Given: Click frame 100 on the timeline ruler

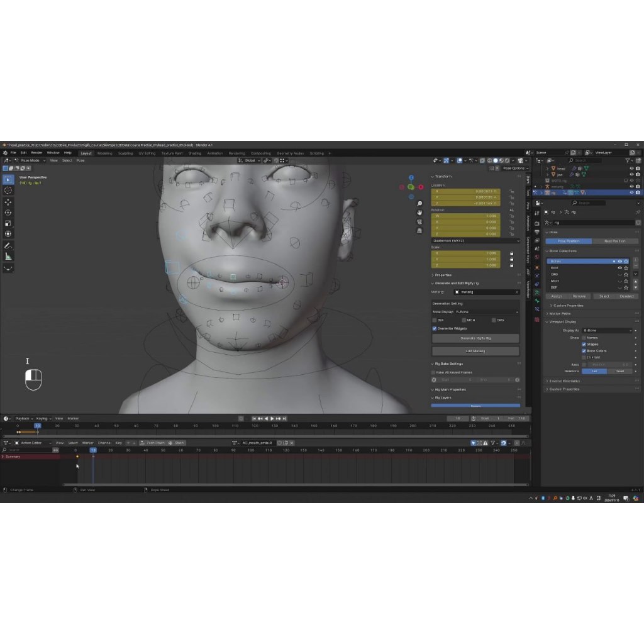Looking at the screenshot, I should click(x=215, y=426).
